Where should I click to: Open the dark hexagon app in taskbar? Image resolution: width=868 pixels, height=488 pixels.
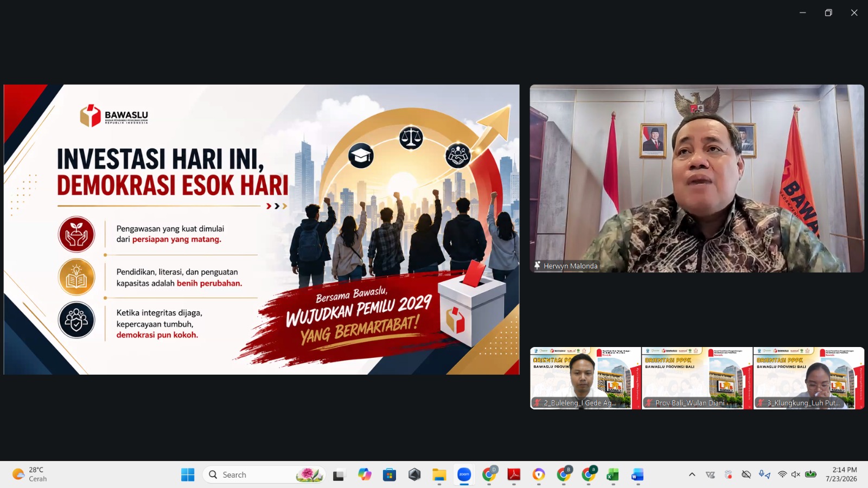click(414, 475)
